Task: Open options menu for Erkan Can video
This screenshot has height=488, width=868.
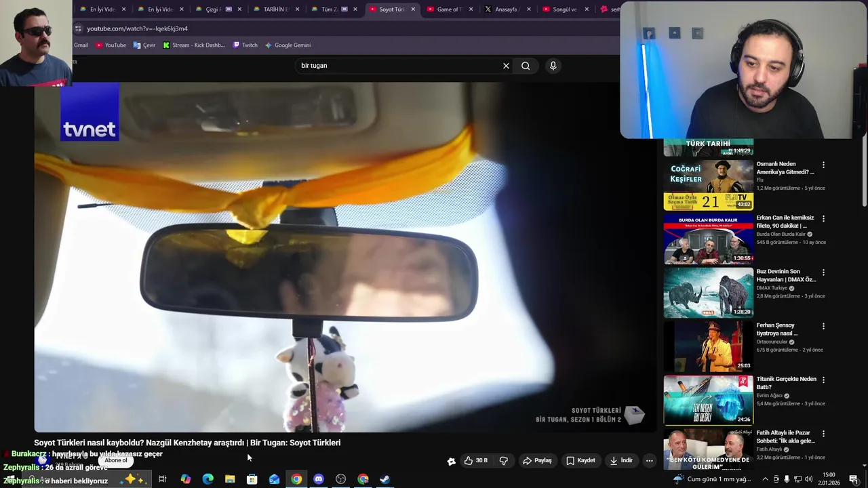Action: [x=823, y=219]
